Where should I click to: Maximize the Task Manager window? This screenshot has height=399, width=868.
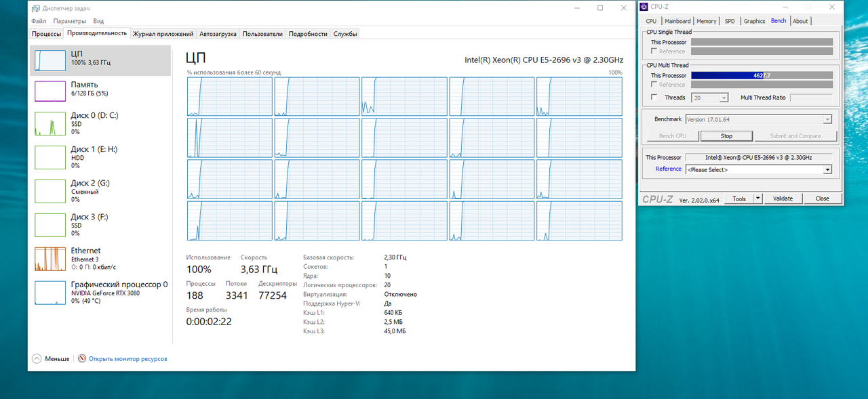(x=600, y=8)
